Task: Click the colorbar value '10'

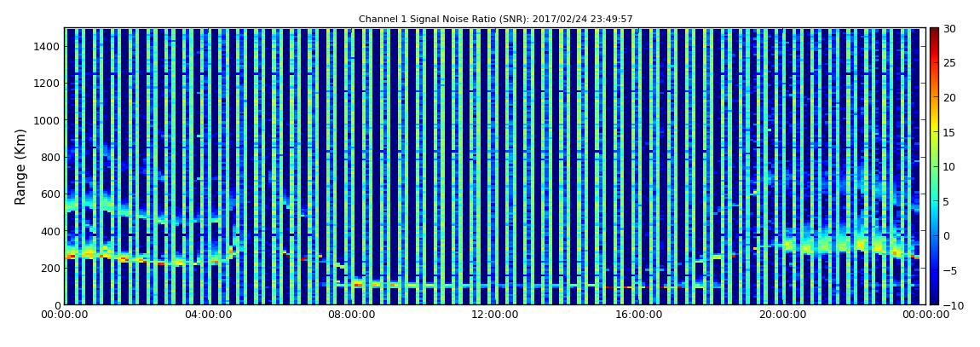Action: coord(950,166)
